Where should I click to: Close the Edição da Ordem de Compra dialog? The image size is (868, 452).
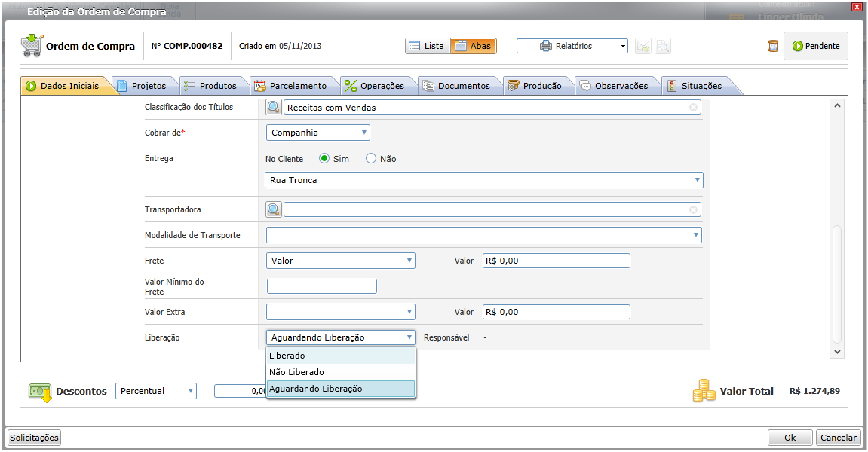(857, 7)
